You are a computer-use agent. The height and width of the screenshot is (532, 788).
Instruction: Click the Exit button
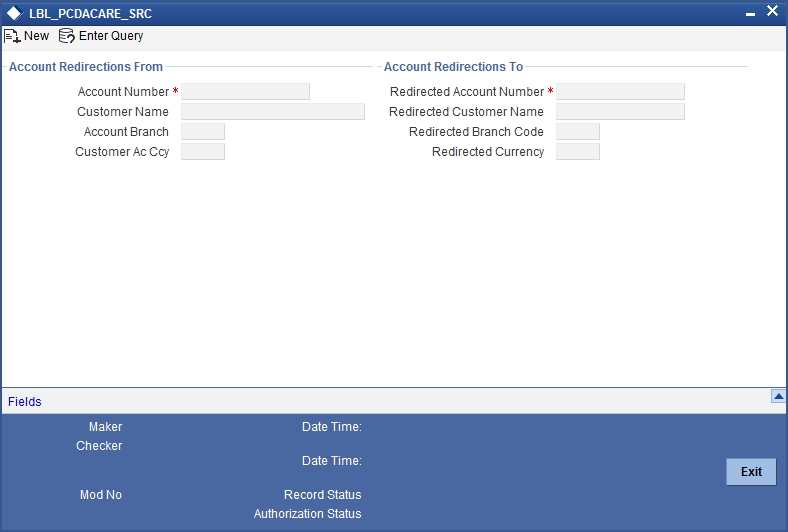751,472
